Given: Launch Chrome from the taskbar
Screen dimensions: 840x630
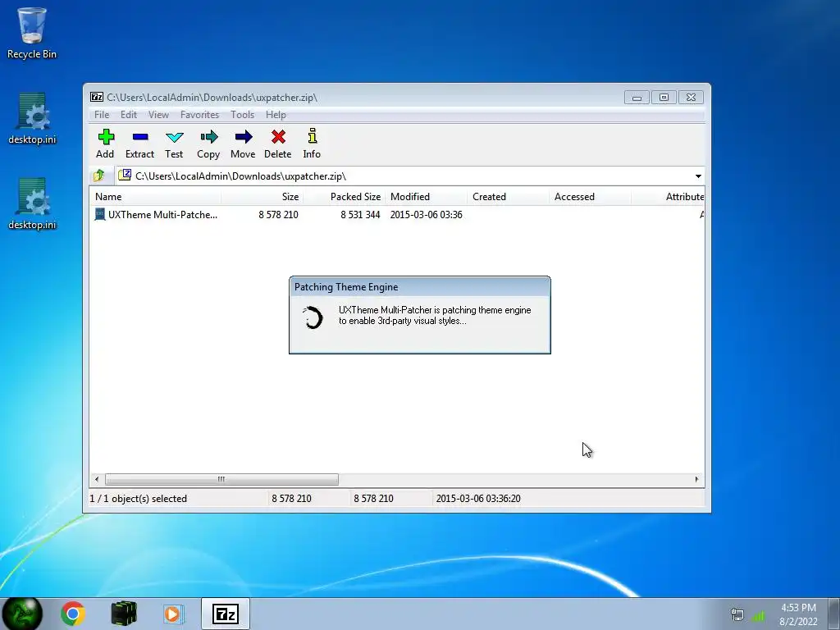Looking at the screenshot, I should 73,614.
